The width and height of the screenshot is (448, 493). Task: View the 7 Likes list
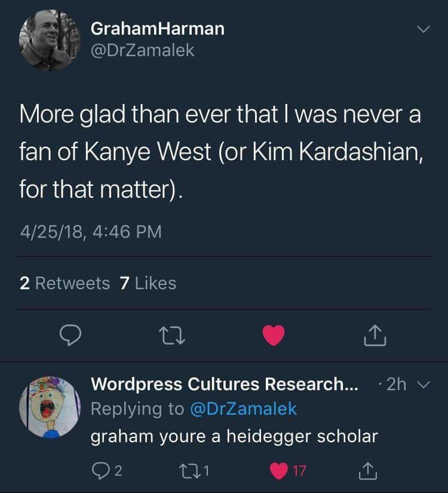(148, 283)
